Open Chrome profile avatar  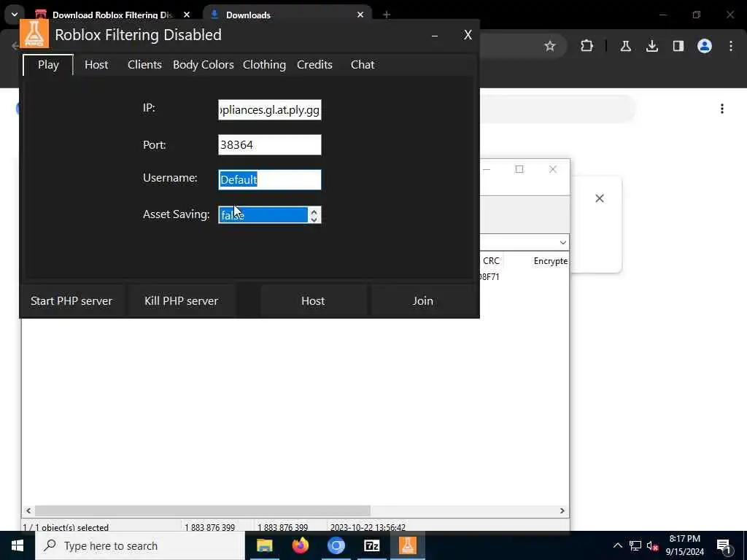pos(704,46)
